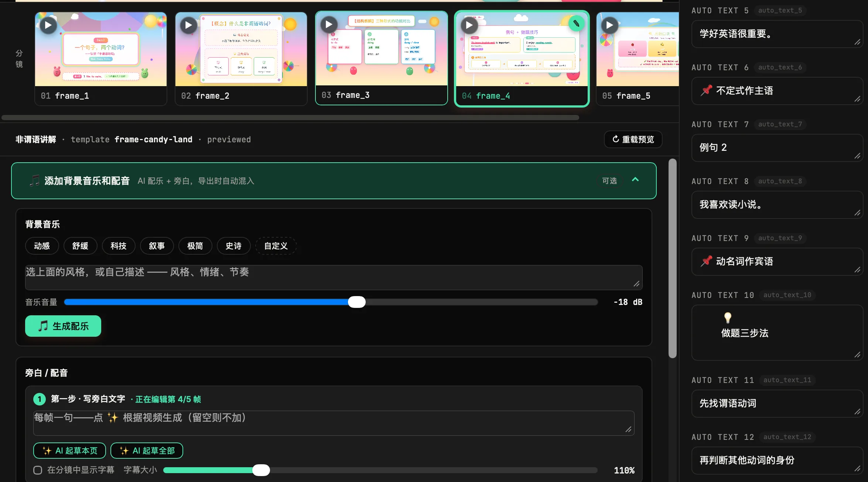Click the frame-candy-land template name

click(153, 139)
